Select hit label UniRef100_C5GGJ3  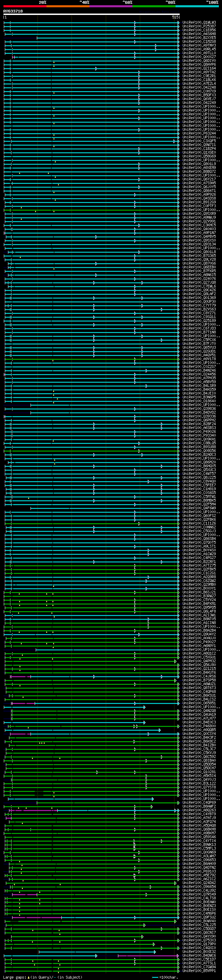coord(199,531)
